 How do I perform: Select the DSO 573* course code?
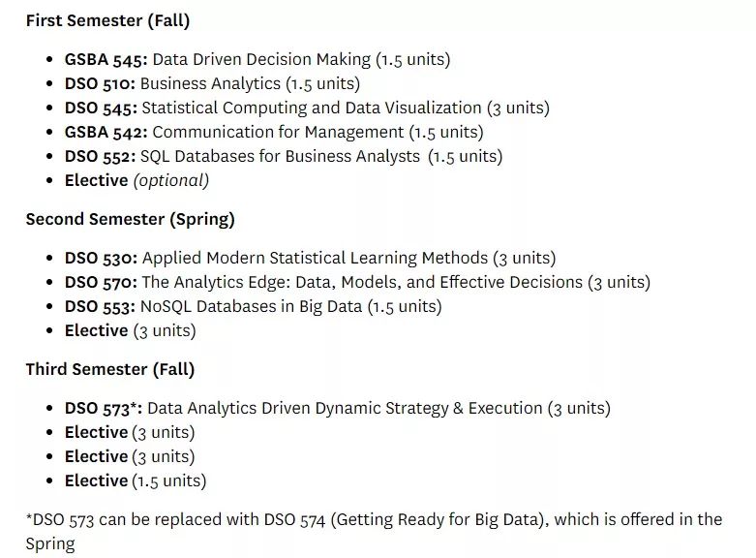104,408
